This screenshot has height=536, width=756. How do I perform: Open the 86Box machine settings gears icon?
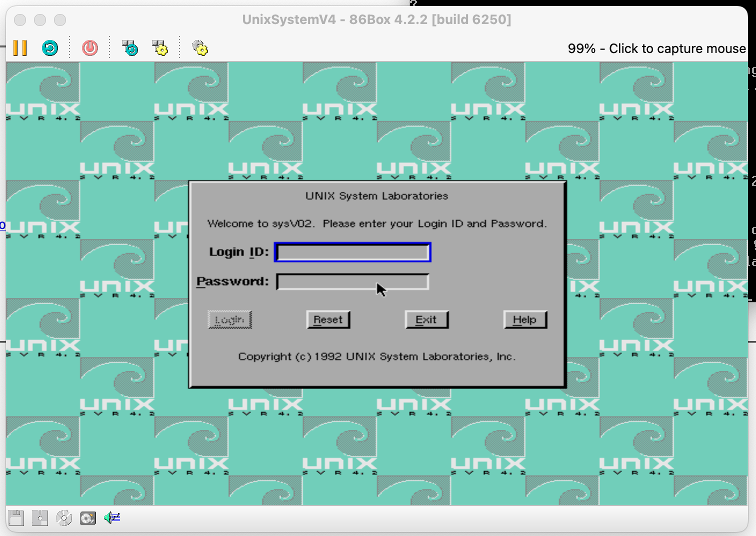pos(200,48)
